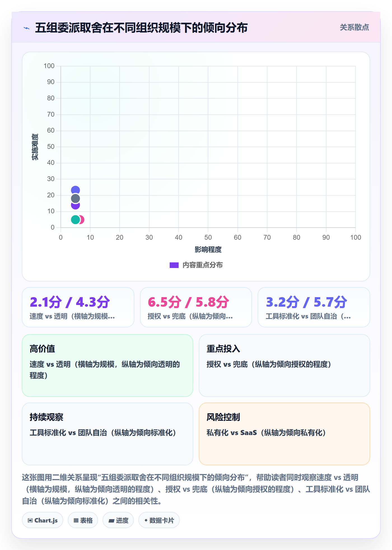This screenshot has width=392, height=550.
Task: Select the blue scatter point near 23
Action: coord(75,190)
